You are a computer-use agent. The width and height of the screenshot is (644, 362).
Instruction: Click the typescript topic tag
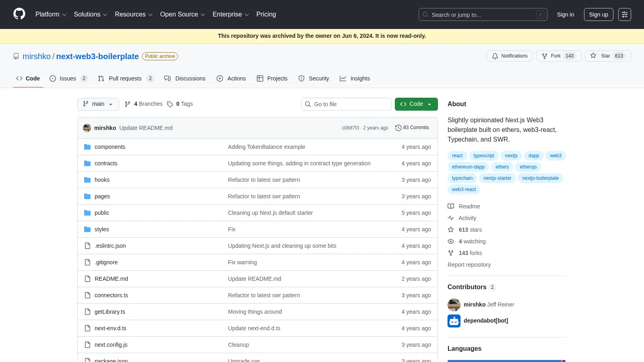pos(484,156)
